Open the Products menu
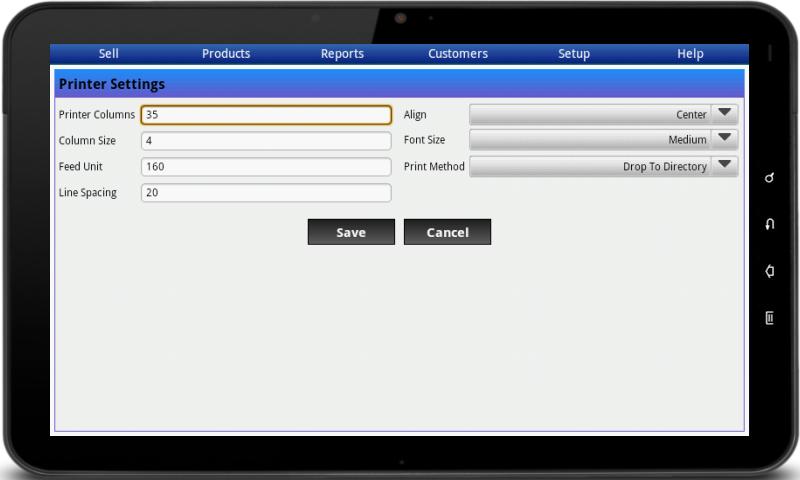 tap(226, 54)
